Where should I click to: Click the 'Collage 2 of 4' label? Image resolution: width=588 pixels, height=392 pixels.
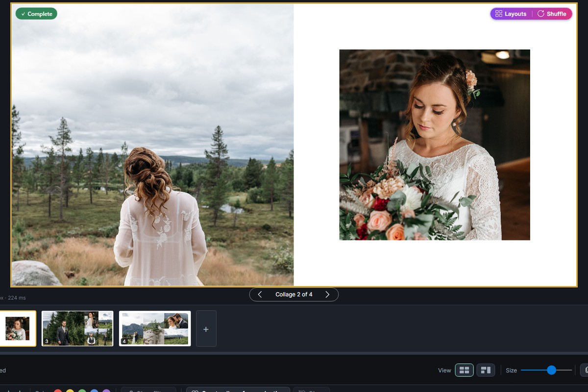294,294
